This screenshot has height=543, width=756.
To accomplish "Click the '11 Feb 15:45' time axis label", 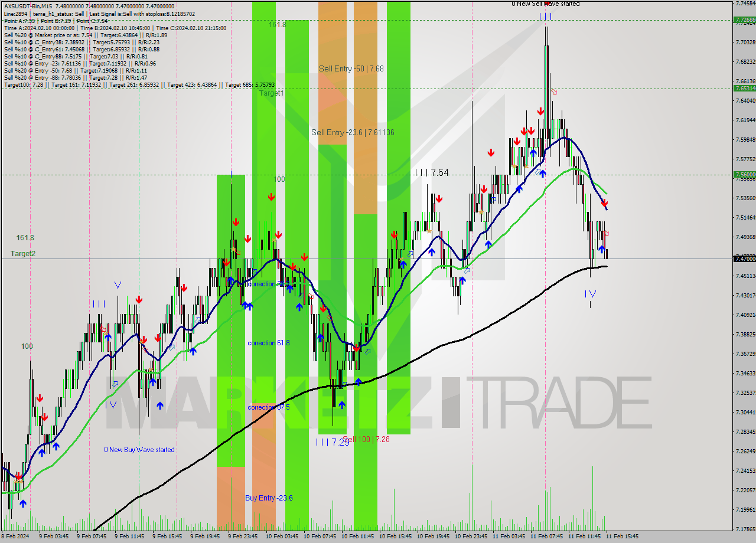I will pyautogui.click(x=622, y=537).
